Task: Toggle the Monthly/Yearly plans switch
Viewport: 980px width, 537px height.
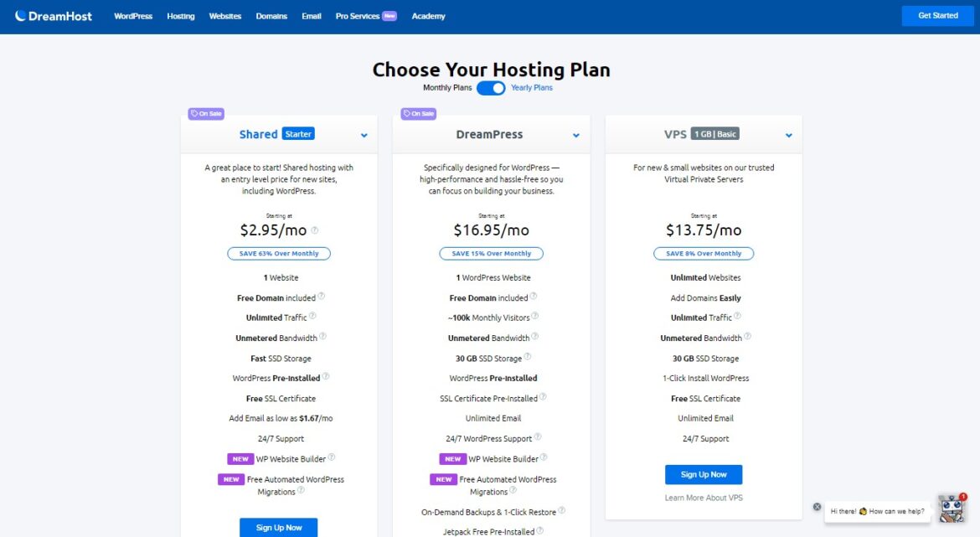Action: coord(491,88)
